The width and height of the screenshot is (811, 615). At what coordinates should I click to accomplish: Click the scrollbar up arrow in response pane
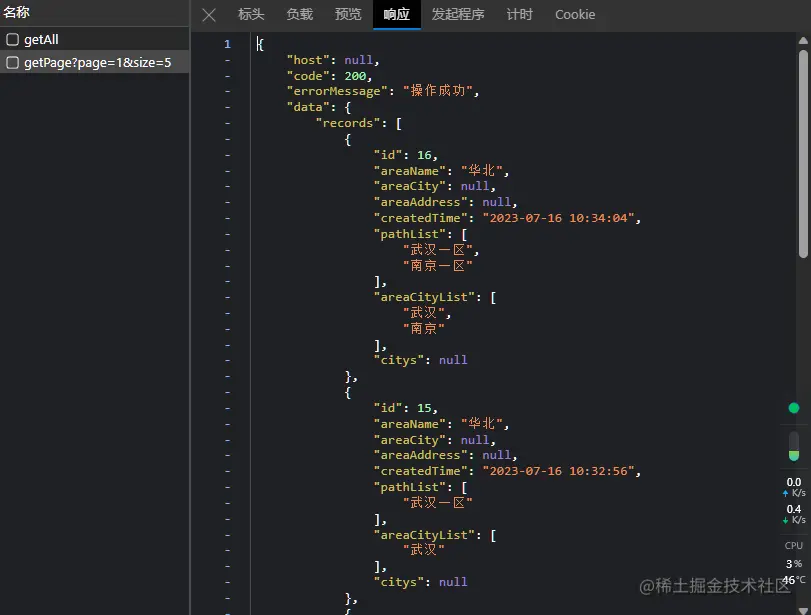pos(803,40)
